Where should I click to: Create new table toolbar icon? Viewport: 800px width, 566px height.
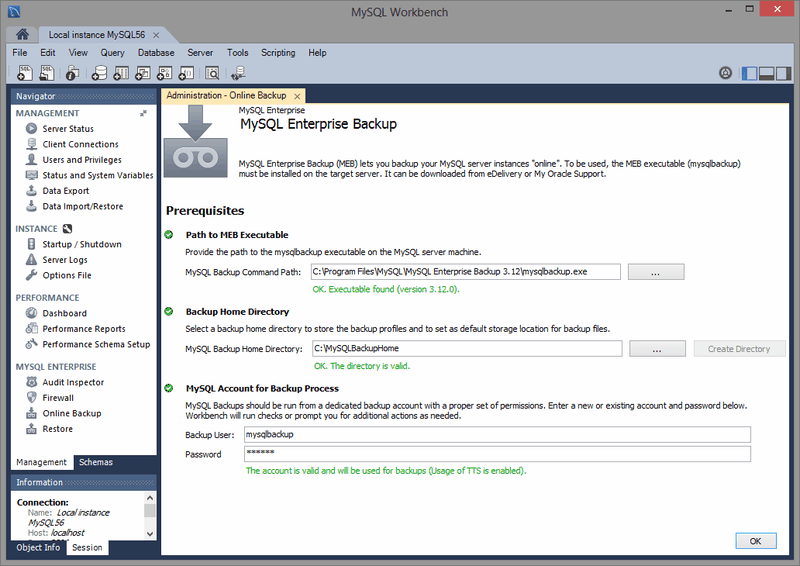(x=121, y=73)
